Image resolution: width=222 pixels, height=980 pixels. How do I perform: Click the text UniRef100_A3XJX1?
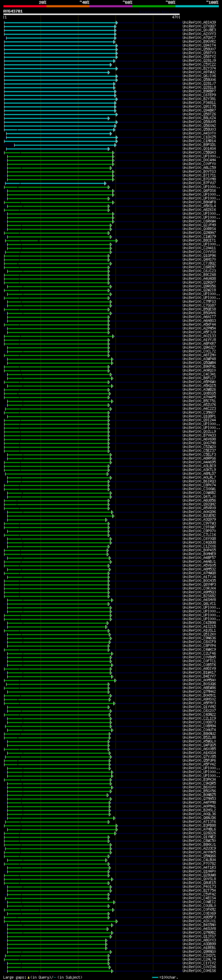tap(199, 921)
